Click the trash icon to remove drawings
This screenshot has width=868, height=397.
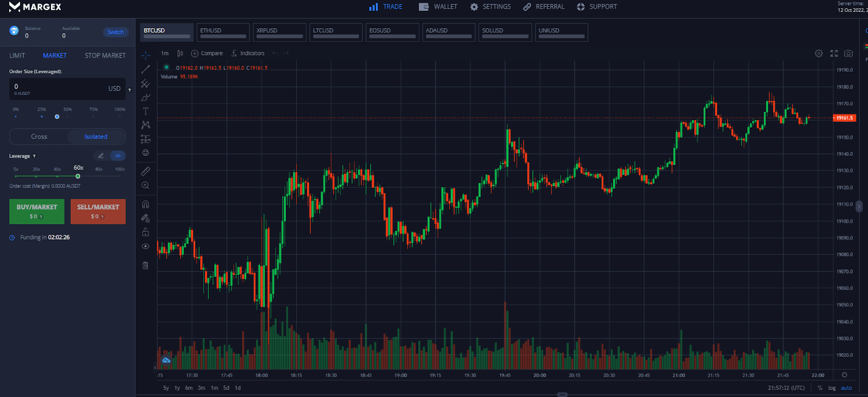point(145,266)
